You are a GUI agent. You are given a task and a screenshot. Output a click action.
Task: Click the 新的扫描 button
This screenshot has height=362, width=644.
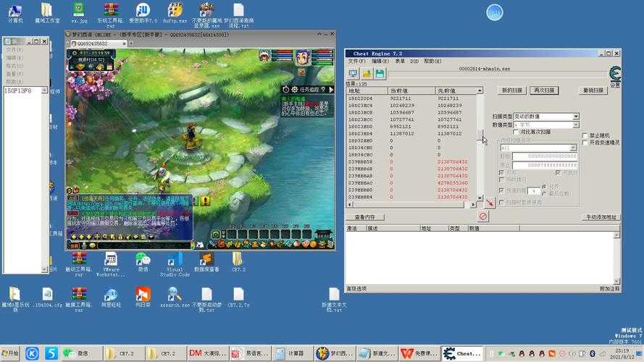click(x=511, y=90)
